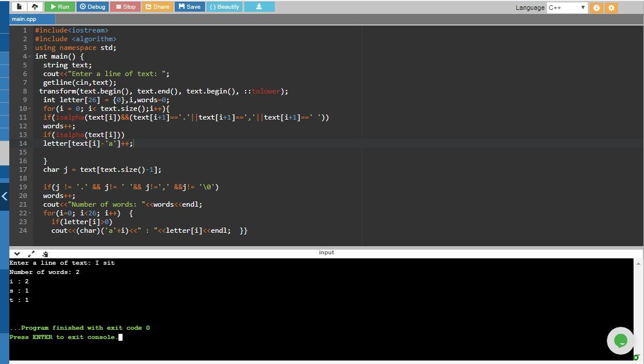
Task: Select the main.cpp tab
Action: [x=24, y=19]
